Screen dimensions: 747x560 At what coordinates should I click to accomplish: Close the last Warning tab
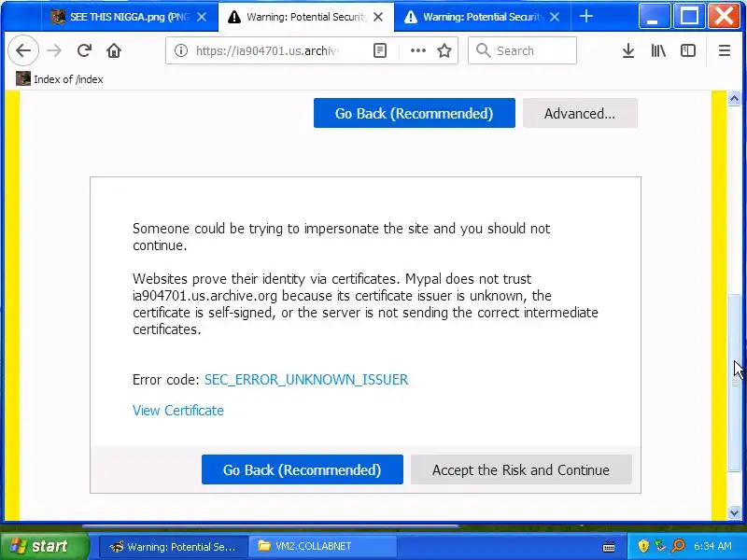pos(555,17)
